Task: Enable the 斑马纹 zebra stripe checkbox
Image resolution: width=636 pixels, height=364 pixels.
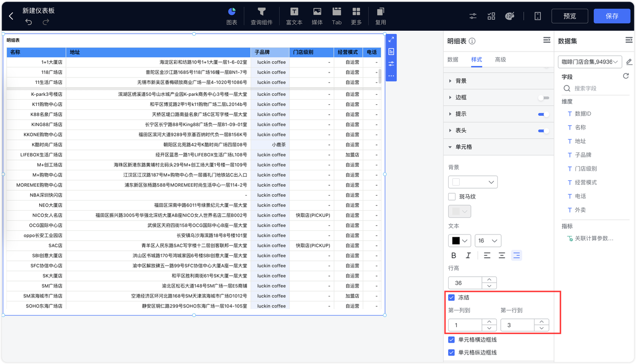Action: (452, 197)
